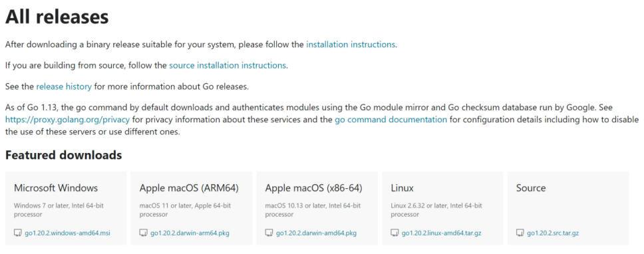
Task: Download go1.20.2.windows-amd64.msi
Action: click(67, 233)
